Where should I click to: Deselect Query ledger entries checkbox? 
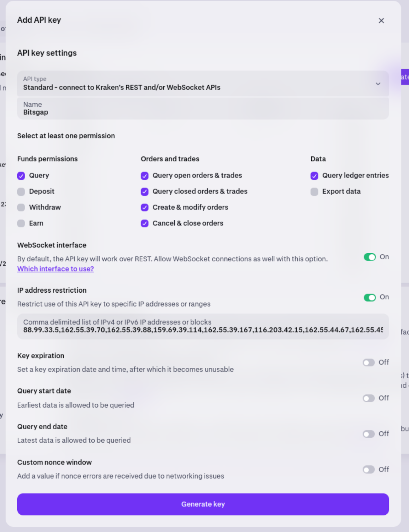coord(314,176)
